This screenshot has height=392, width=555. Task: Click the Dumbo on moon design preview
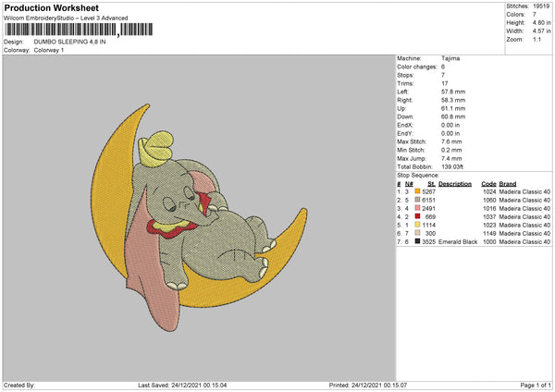pyautogui.click(x=199, y=217)
